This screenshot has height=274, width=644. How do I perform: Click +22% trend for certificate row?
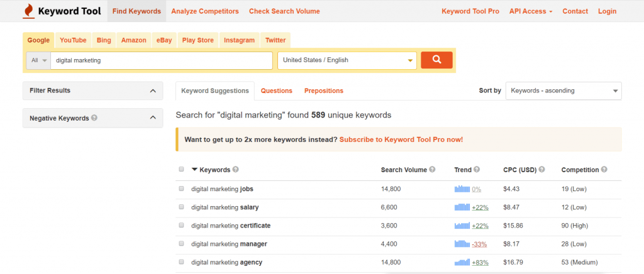point(480,226)
